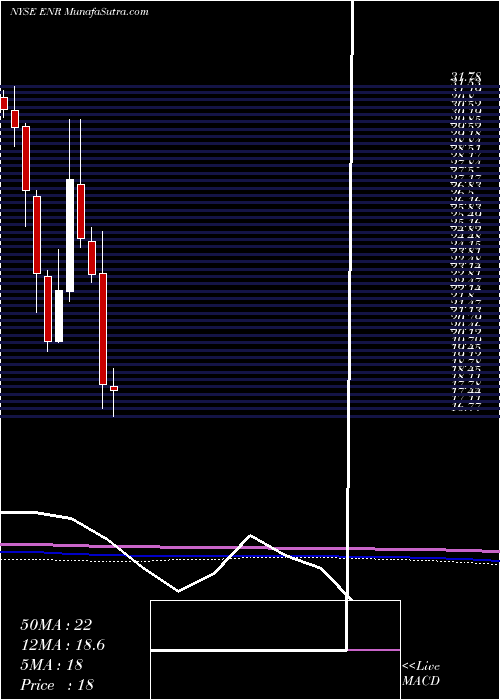Viewport: 500px width, 700px height.
Task: Click the "<<Live MACD" label
Action: coord(421,674)
